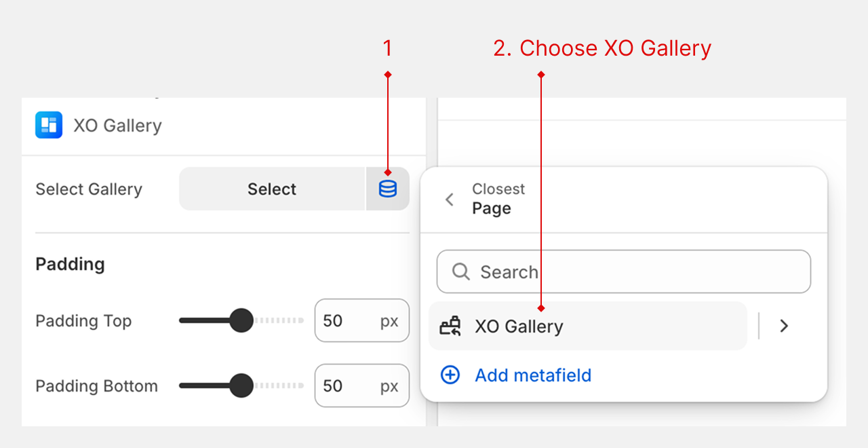Screen dimensions: 868x448
Task: Open the dynamic source database icon
Action: tap(388, 189)
